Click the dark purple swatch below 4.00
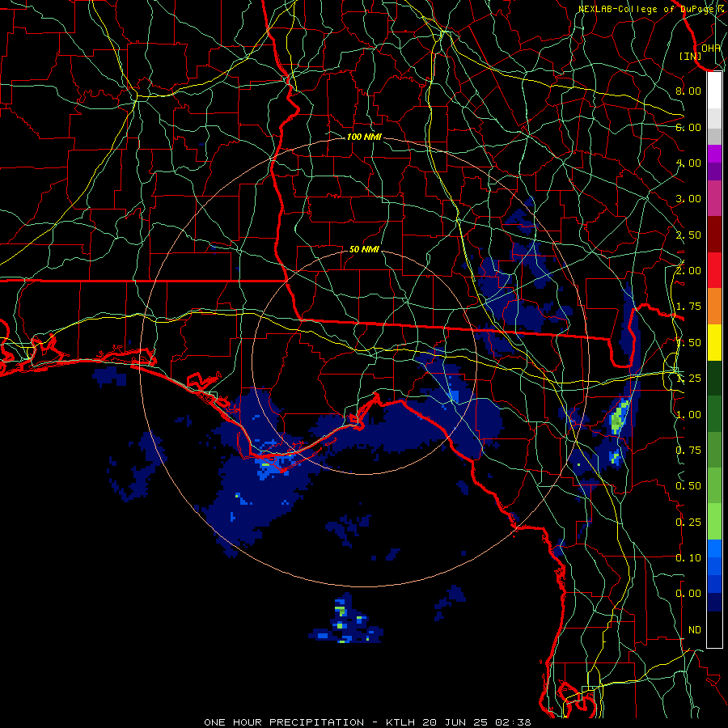The width and height of the screenshot is (728, 728). click(x=714, y=171)
